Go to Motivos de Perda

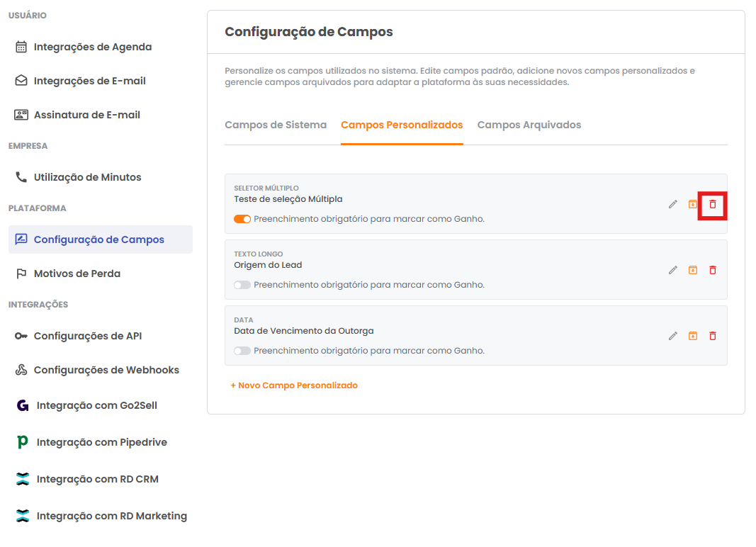(77, 273)
